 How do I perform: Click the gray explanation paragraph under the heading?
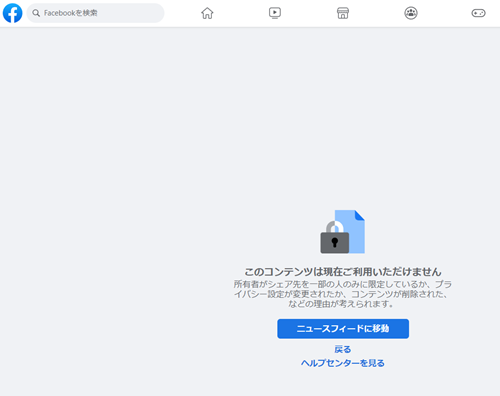point(343,294)
